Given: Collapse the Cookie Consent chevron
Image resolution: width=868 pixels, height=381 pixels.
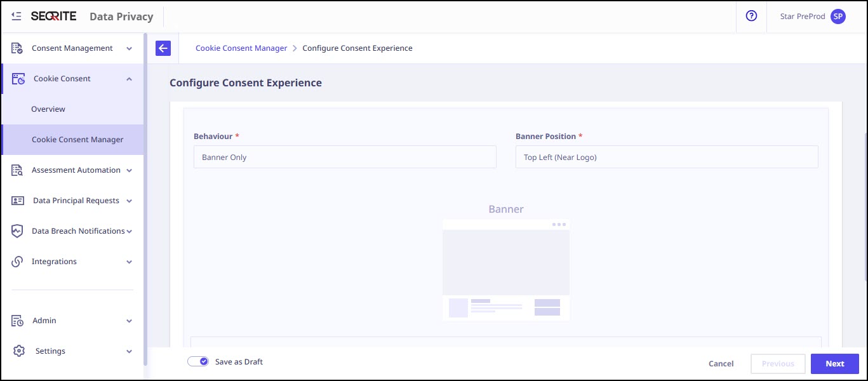Looking at the screenshot, I should click(130, 79).
